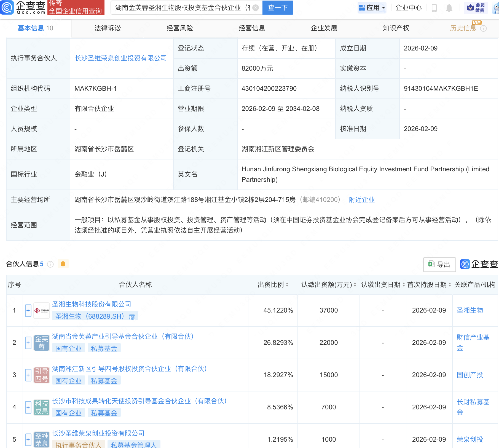
Task: Expand the row for 湖南湘江新区引导四号
Action: click(28, 375)
